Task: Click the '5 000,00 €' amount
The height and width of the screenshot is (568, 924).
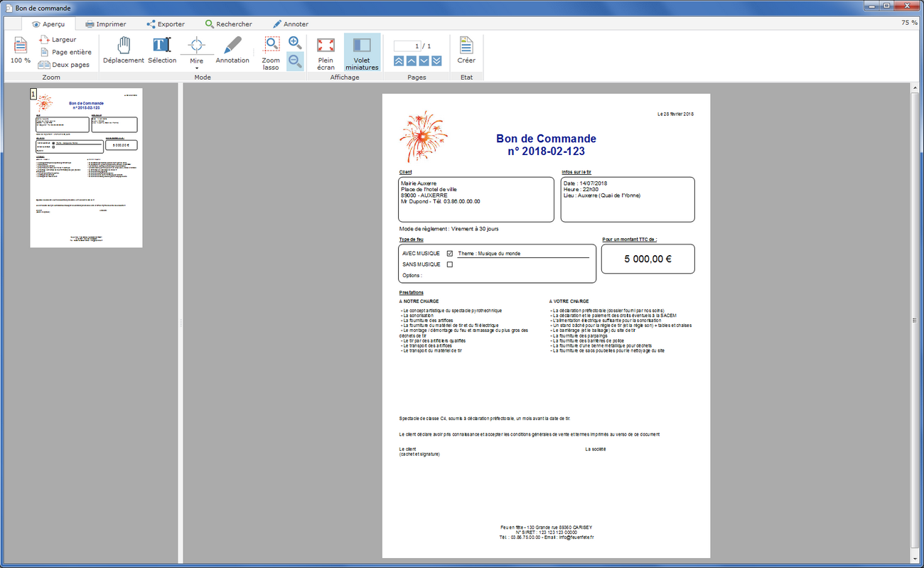Action: (x=648, y=259)
